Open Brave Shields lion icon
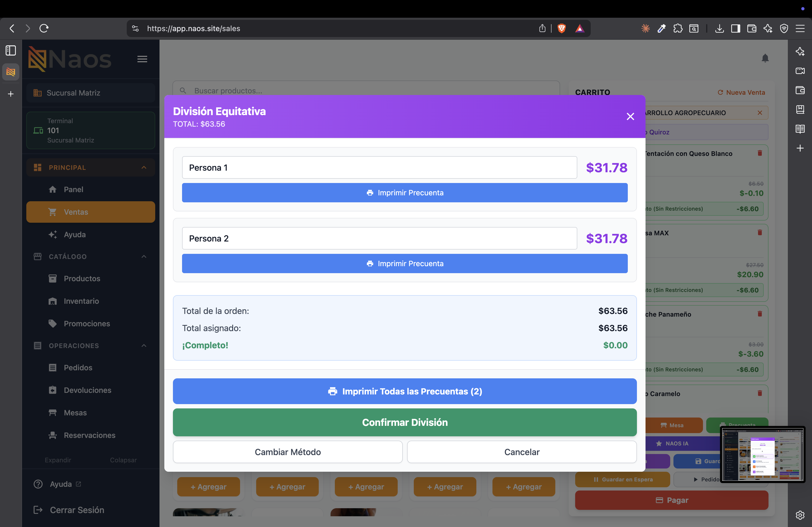 pos(561,28)
